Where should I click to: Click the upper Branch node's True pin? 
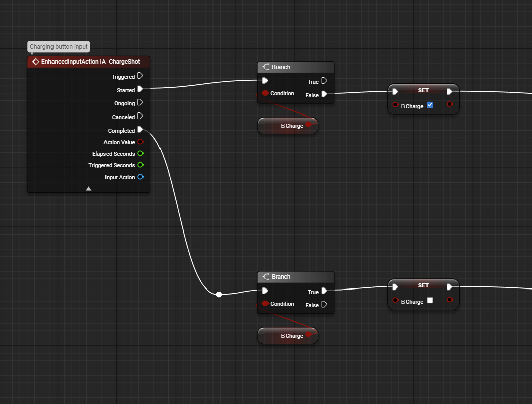tap(324, 81)
